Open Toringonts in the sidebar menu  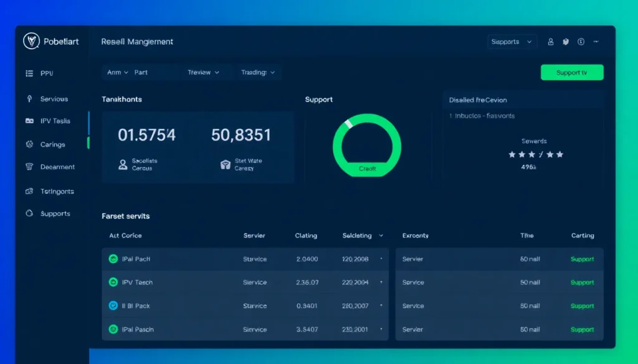pos(57,191)
